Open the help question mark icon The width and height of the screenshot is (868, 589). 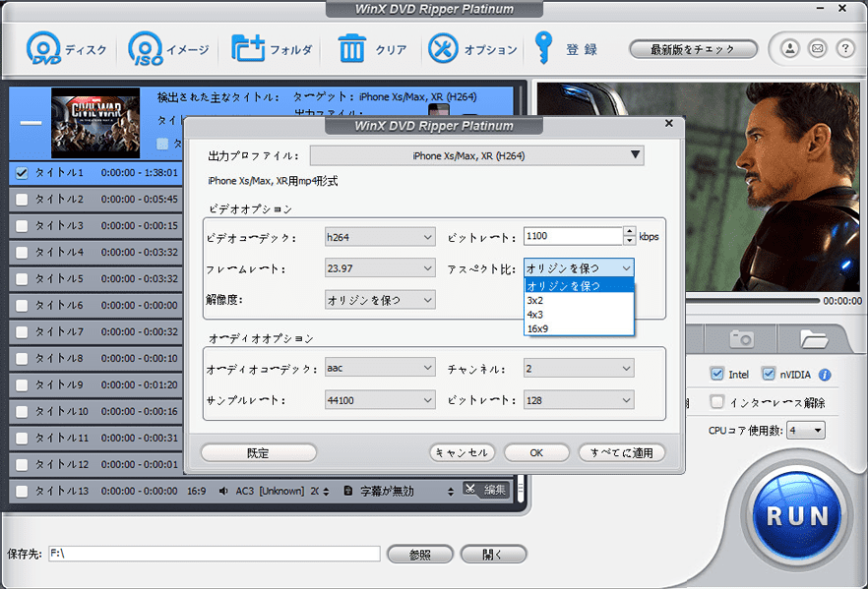click(845, 48)
